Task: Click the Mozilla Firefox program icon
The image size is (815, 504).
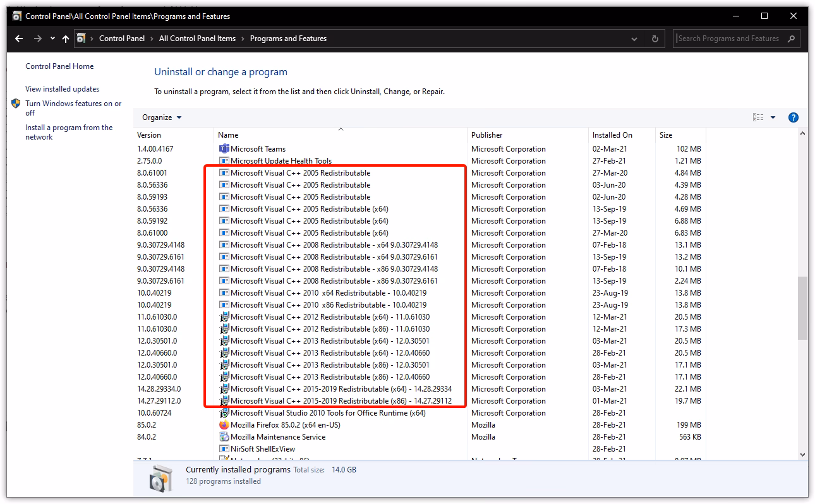Action: (x=224, y=424)
